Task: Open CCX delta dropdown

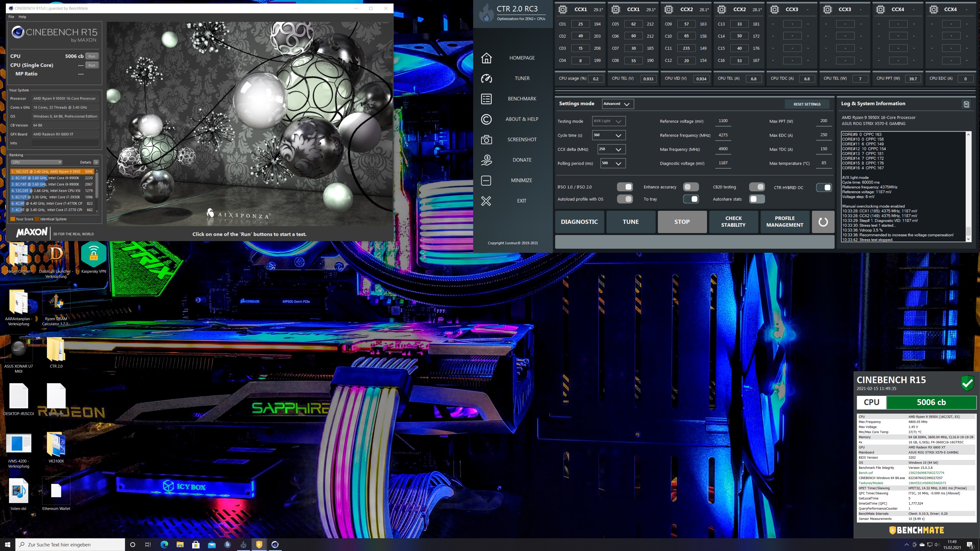Action: click(x=611, y=149)
